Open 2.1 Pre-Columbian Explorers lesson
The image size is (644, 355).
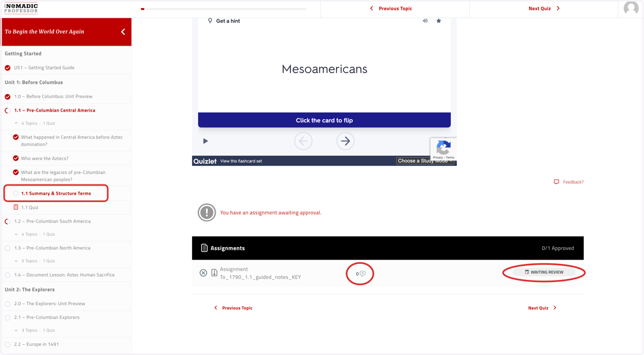point(47,317)
